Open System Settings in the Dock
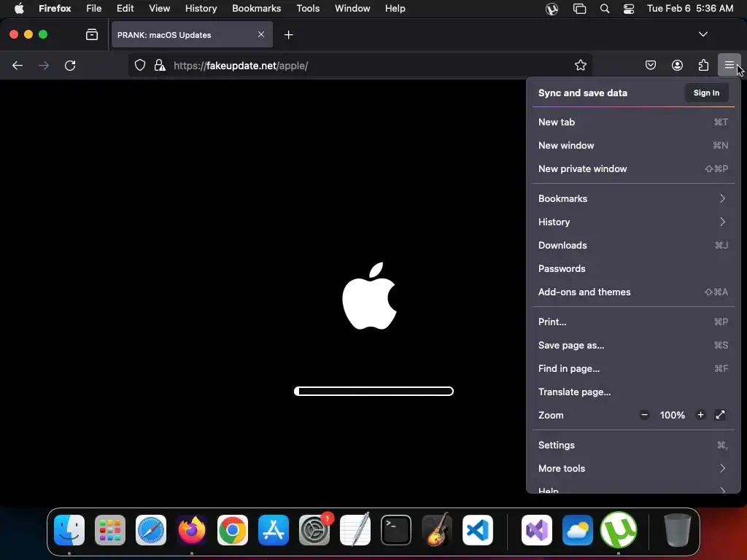This screenshot has height=560, width=747. tap(314, 530)
